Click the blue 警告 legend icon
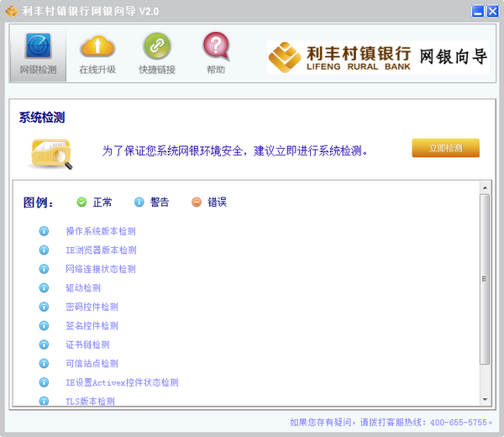Viewport: 504px width, 437px height. 139,202
